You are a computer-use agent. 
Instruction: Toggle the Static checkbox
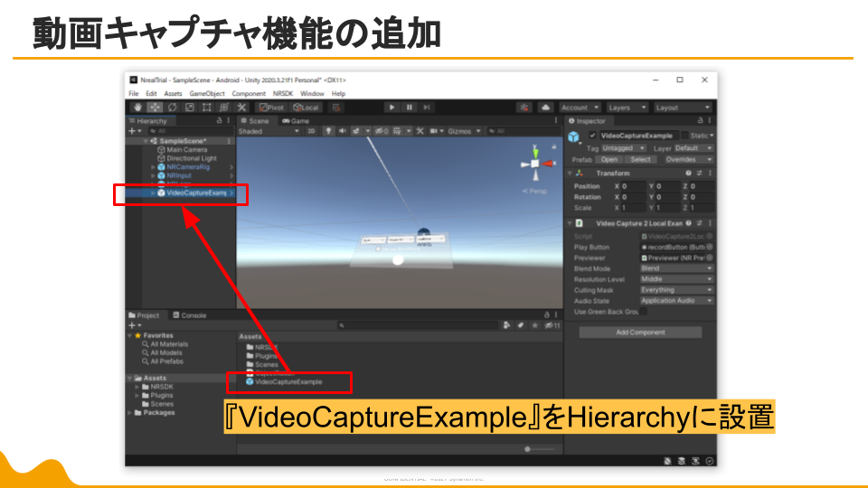684,136
